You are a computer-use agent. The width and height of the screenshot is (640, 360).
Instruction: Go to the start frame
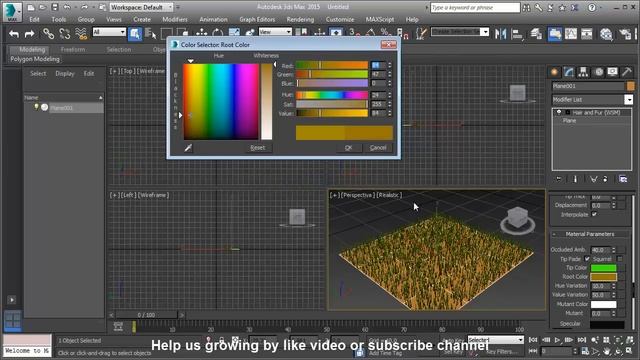coord(533,340)
